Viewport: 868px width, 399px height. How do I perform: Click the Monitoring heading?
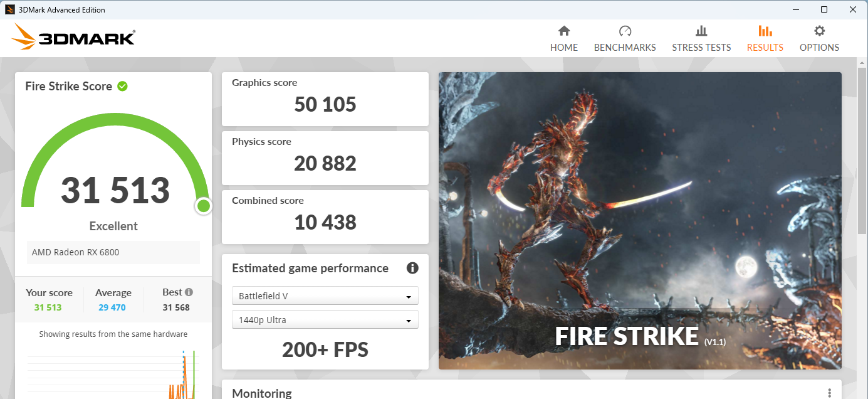[262, 393]
